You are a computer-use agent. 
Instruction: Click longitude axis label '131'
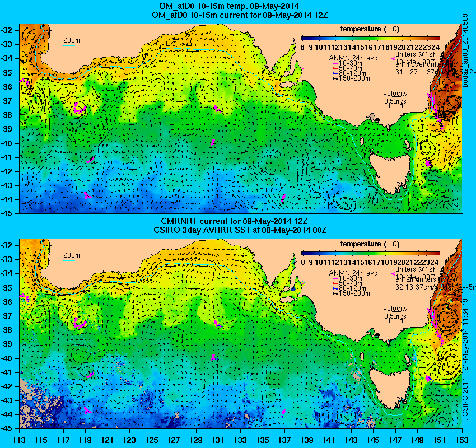pyautogui.click(x=218, y=440)
